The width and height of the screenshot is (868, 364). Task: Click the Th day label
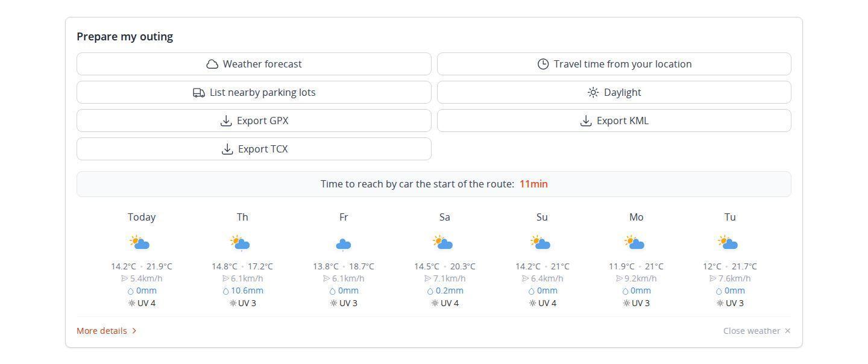pos(242,217)
